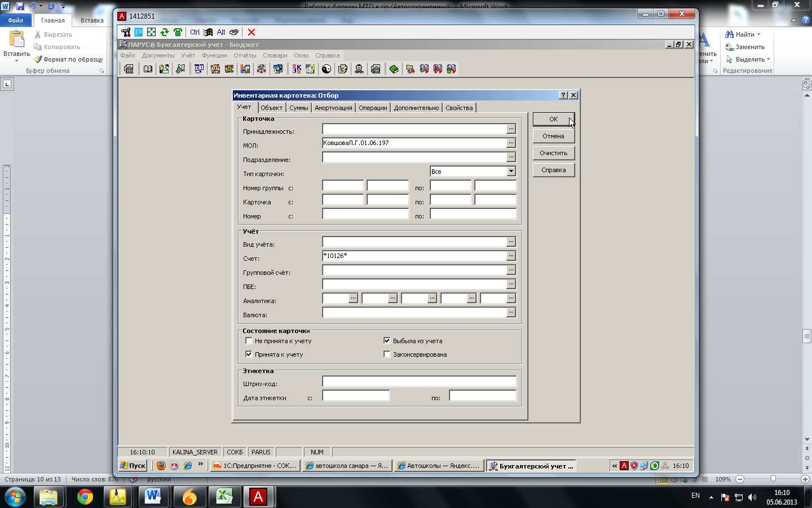Click the Ctrl key toolbar button
The width and height of the screenshot is (812, 508).
pyautogui.click(x=195, y=32)
